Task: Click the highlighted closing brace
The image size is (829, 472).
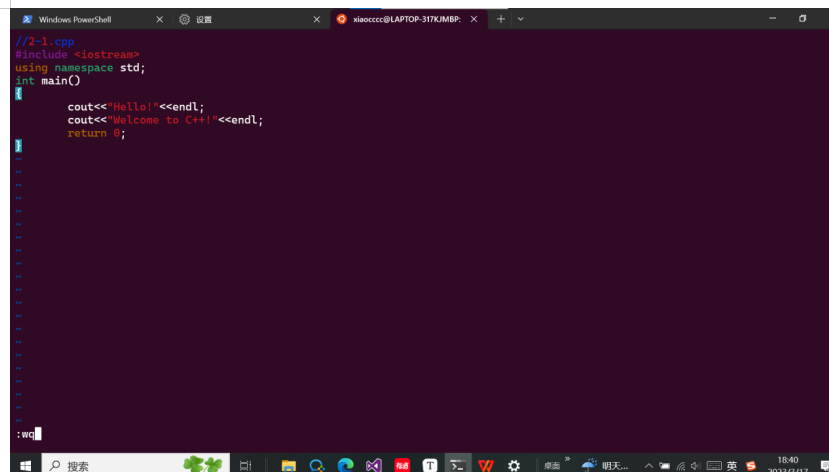Action: pos(19,146)
